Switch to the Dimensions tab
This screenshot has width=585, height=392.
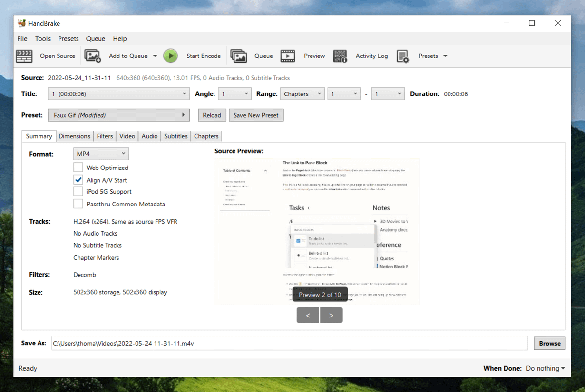click(x=74, y=136)
